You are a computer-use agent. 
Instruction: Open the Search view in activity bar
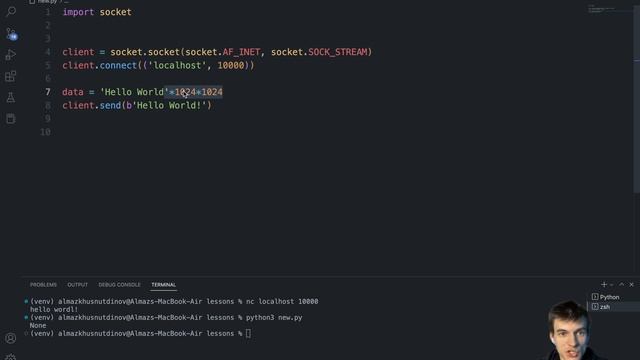[11, 11]
